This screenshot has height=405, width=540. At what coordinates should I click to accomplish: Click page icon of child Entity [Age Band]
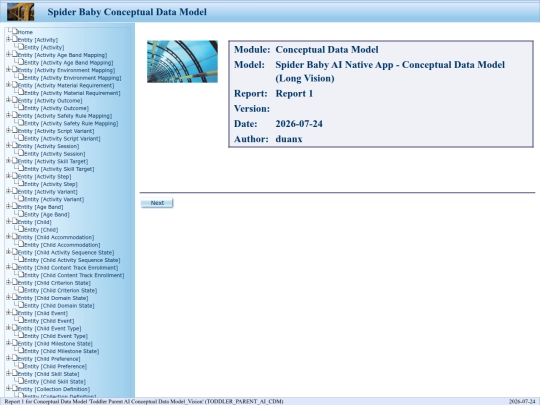pos(21,214)
